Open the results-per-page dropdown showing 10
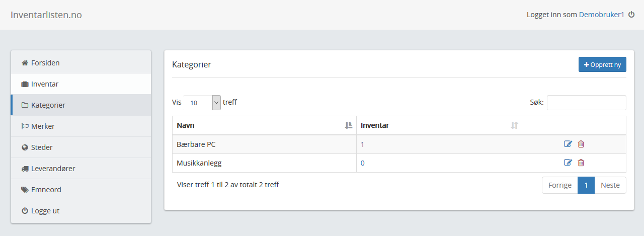The height and width of the screenshot is (236, 644). (x=202, y=102)
